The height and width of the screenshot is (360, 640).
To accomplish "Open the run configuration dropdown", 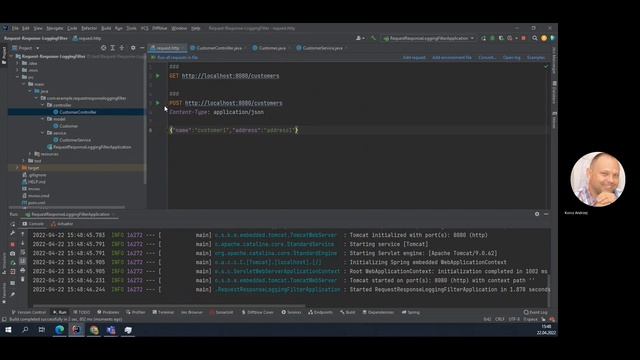I will (x=429, y=38).
